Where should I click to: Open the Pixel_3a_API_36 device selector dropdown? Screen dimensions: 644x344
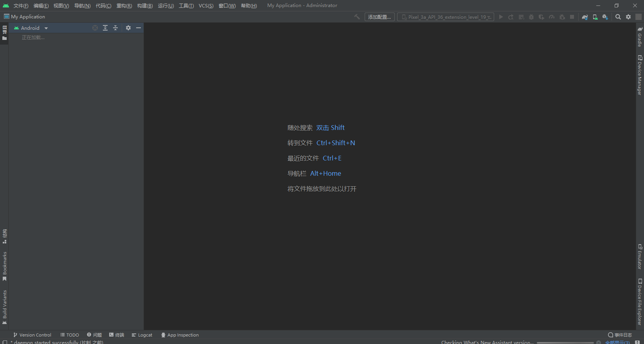[446, 17]
